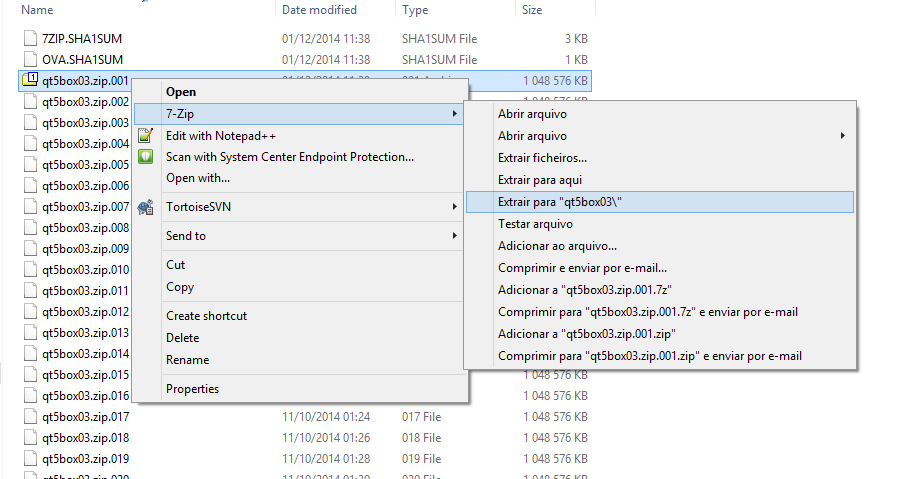Click the qt5box03.zip.006 file icon
Image resolution: width=906 pixels, height=479 pixels.
click(31, 185)
